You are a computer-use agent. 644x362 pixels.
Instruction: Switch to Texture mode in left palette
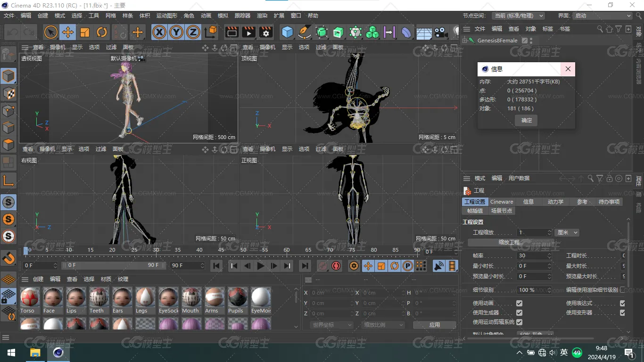pyautogui.click(x=8, y=93)
